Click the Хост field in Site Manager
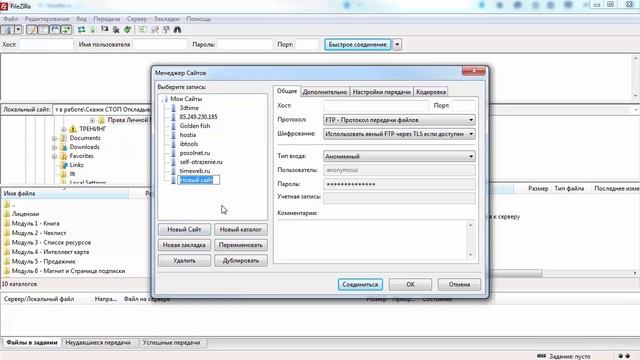The image size is (640, 360). (376, 106)
